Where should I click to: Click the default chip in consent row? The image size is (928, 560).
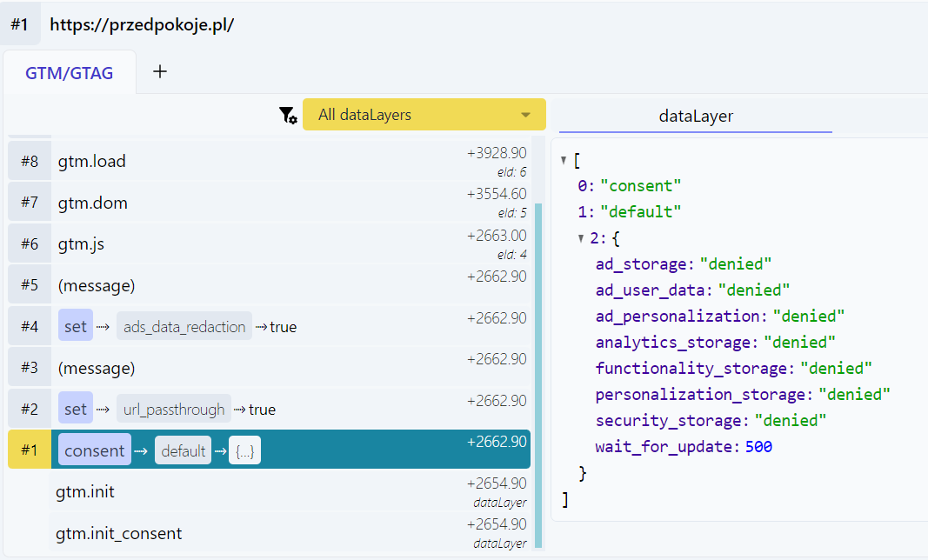pos(183,451)
